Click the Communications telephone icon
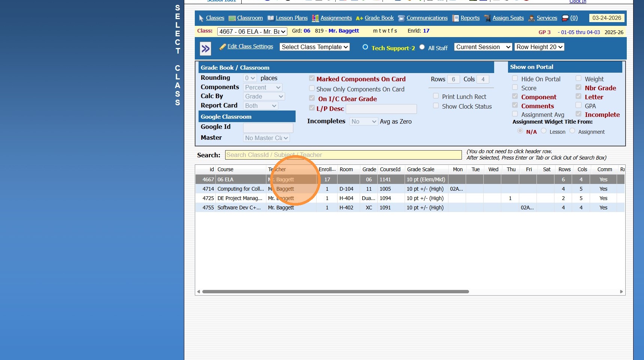 [401, 18]
